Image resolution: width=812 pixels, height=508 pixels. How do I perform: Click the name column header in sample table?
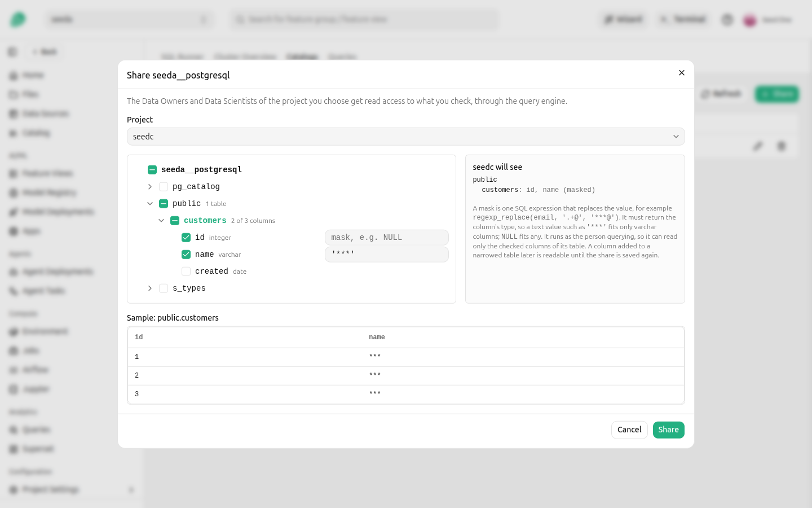click(377, 338)
